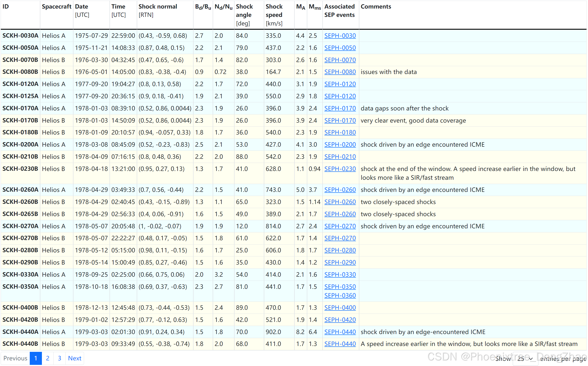
Task: Click the SEPH-0080 associated event link
Action: [340, 72]
